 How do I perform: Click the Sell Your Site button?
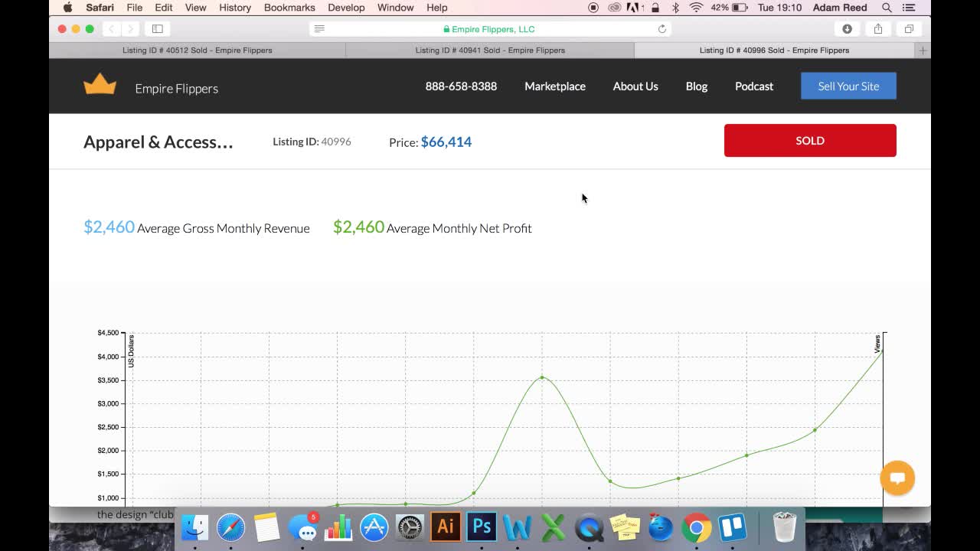click(848, 86)
